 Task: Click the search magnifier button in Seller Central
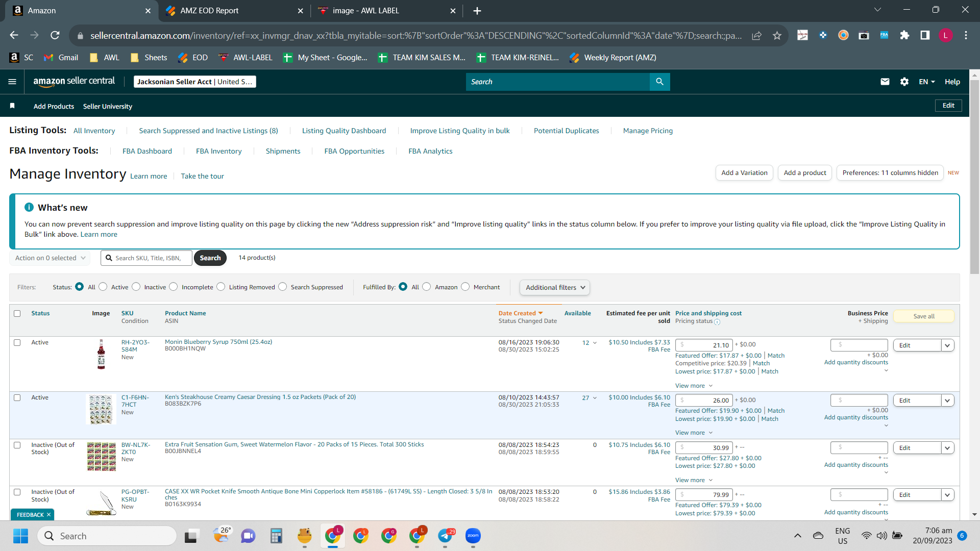coord(659,82)
